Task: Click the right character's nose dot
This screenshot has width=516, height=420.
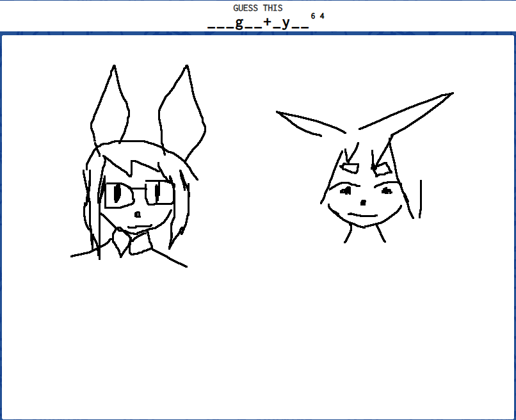Action: point(364,202)
